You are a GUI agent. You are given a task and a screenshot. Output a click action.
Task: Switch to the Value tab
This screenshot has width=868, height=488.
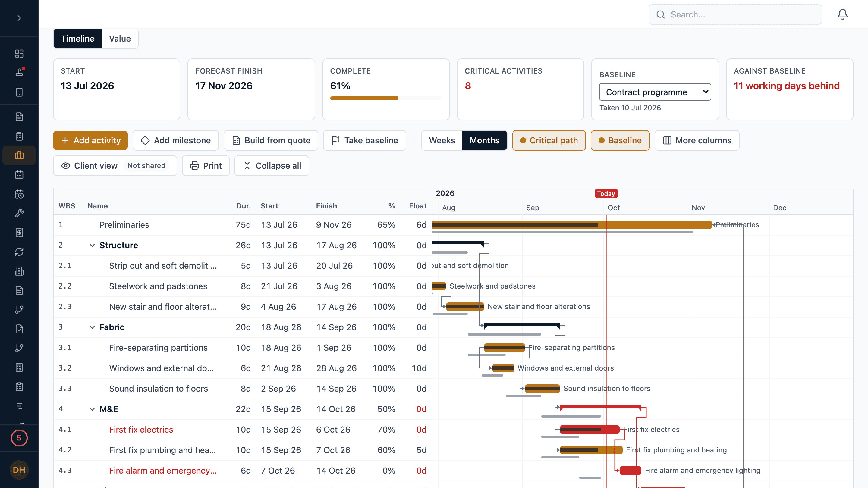click(x=120, y=39)
